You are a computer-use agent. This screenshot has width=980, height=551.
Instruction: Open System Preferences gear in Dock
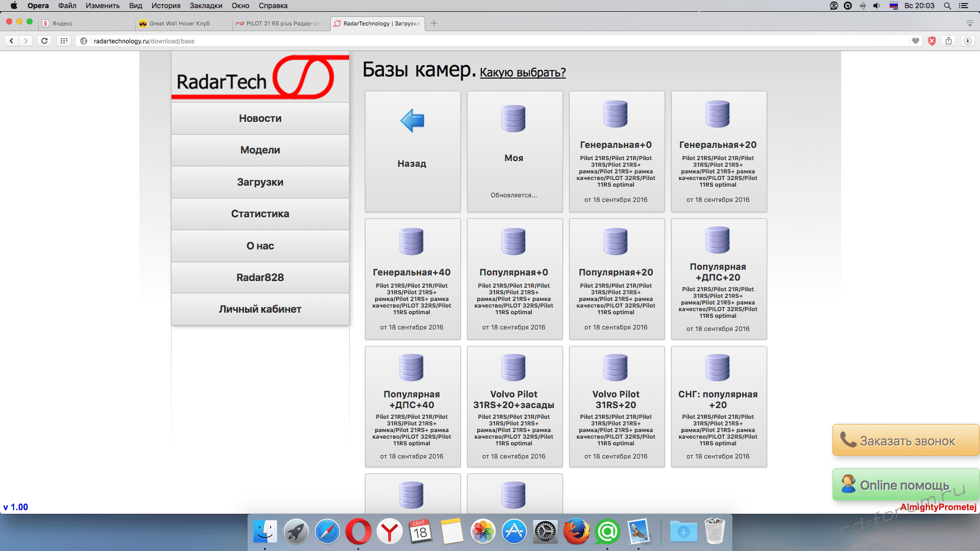545,532
